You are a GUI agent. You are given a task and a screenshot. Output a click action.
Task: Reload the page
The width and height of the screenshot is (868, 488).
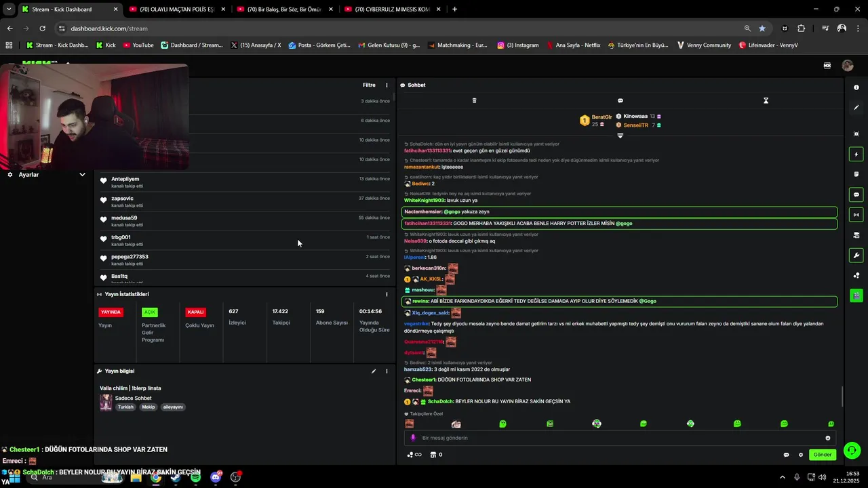(42, 28)
